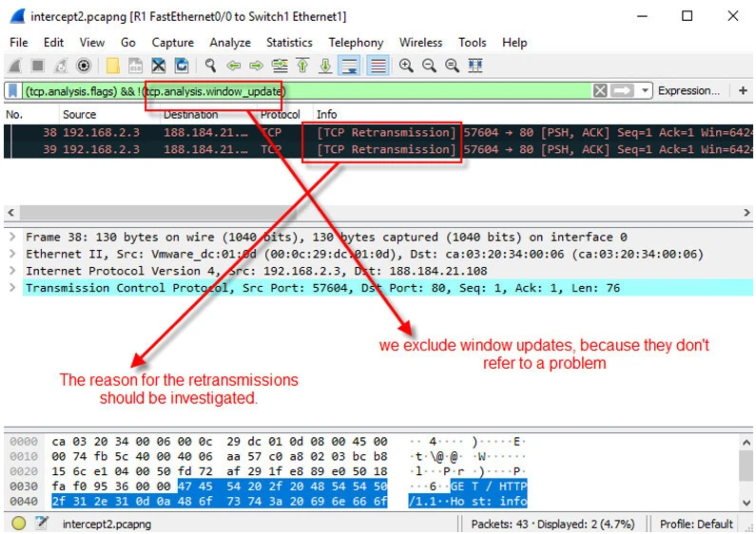Toggle packet colorization rules button
Viewport: 756px width, 534px height.
(x=378, y=66)
